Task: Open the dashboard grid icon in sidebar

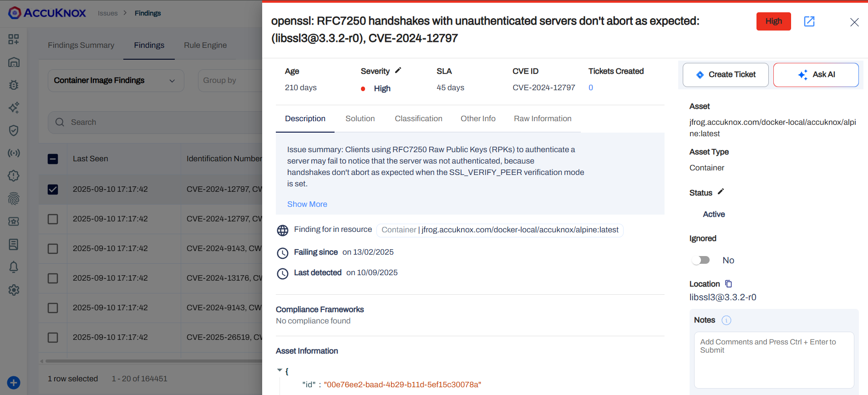Action: tap(14, 39)
